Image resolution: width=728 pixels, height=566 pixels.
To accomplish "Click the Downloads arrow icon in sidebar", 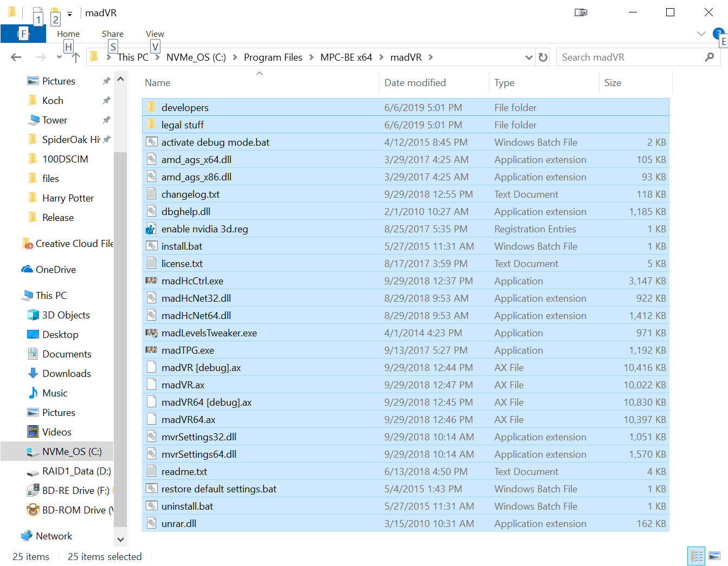I will [33, 373].
